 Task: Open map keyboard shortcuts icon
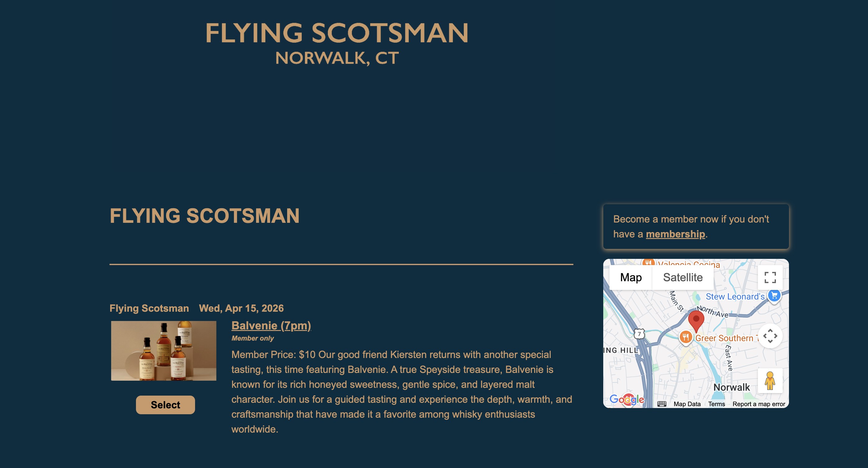[x=662, y=404]
